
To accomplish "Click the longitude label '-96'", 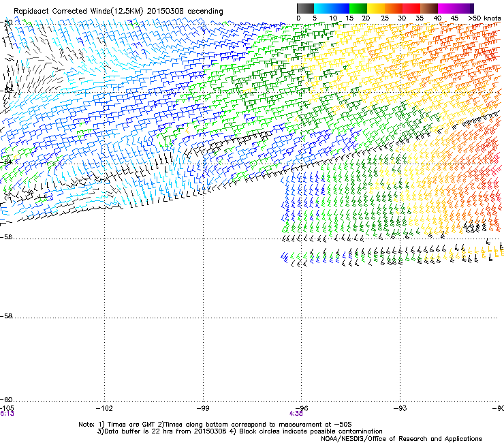I will [302, 408].
